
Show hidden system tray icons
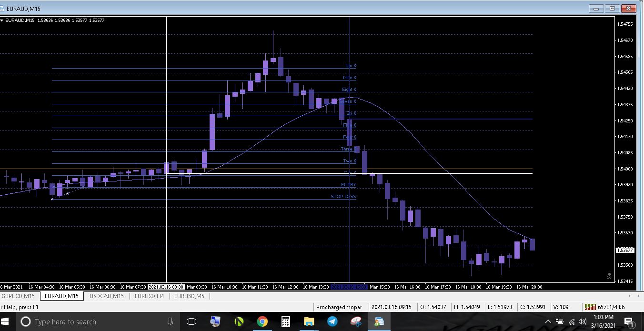click(548, 322)
